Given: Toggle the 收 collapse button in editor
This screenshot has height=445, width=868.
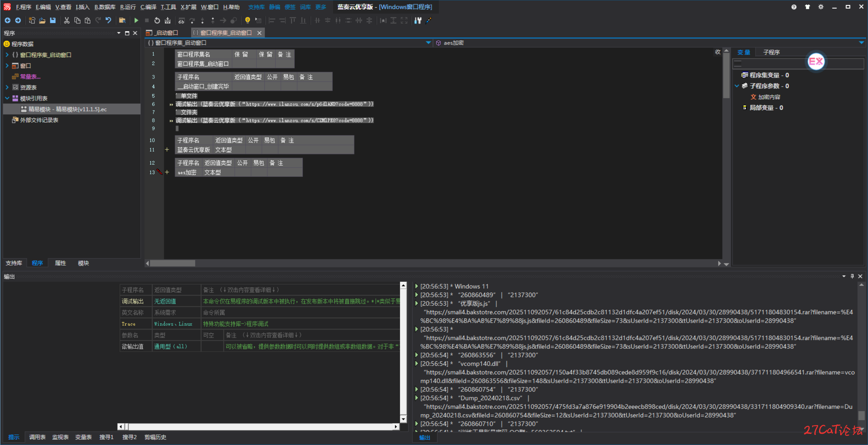Looking at the screenshot, I should pyautogui.click(x=718, y=52).
